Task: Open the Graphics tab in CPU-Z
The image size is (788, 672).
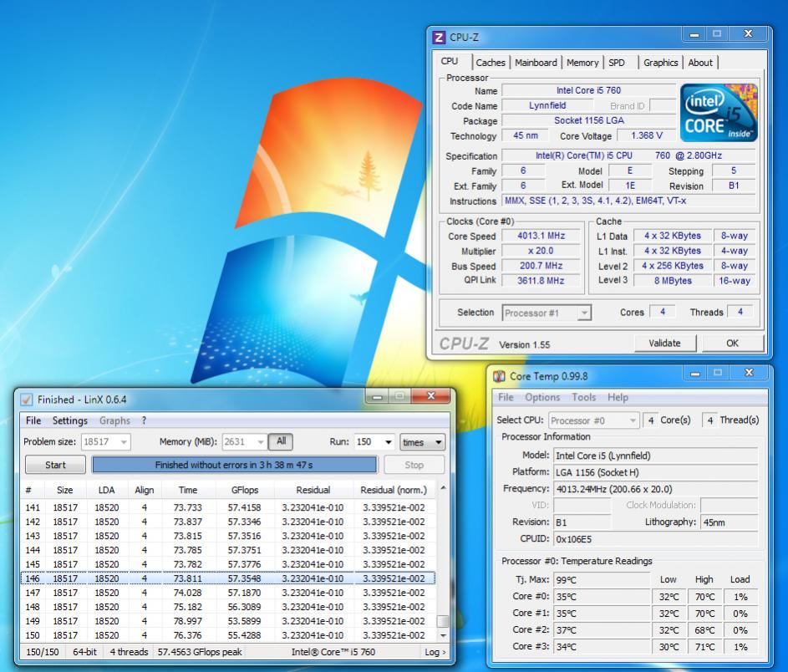Action: pos(660,63)
